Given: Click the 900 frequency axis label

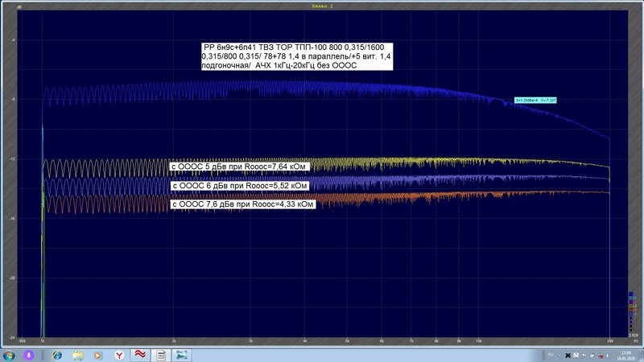Looking at the screenshot, I should [x=23, y=341].
